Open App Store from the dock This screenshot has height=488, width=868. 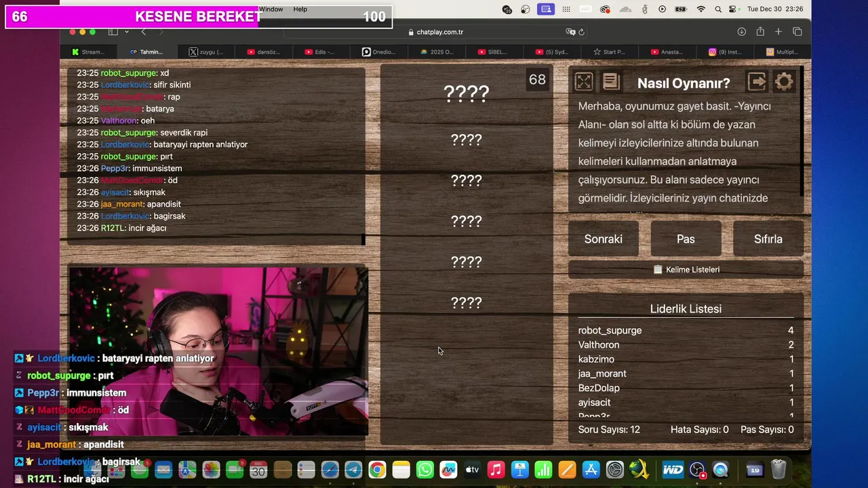pos(591,469)
